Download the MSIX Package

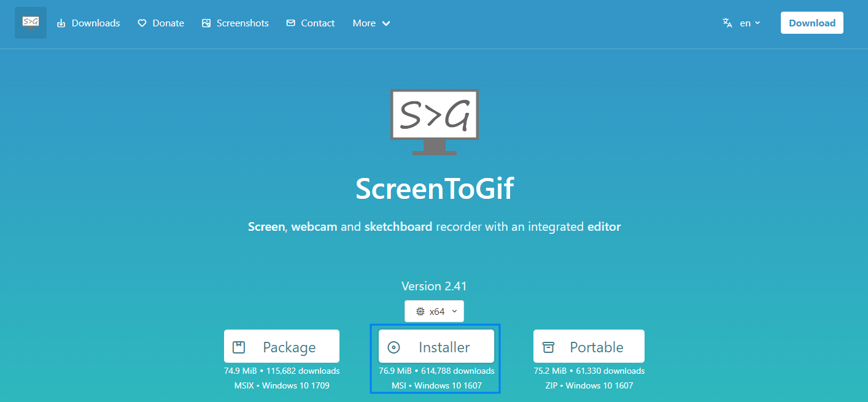click(282, 347)
